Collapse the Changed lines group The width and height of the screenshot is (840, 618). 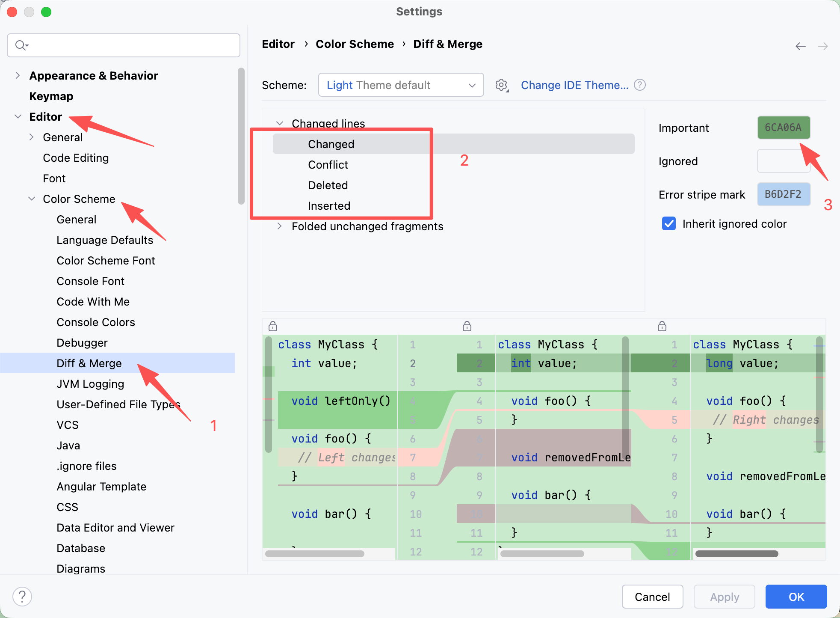tap(280, 123)
